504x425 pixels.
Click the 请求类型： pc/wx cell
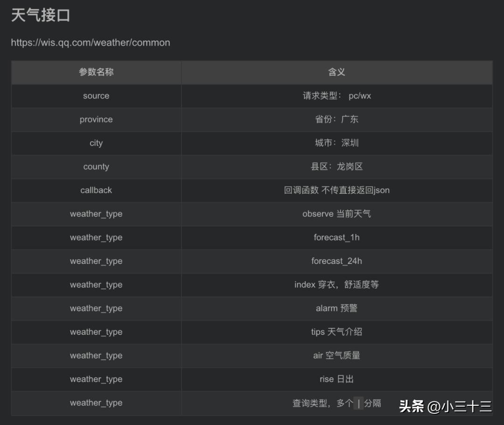(336, 96)
